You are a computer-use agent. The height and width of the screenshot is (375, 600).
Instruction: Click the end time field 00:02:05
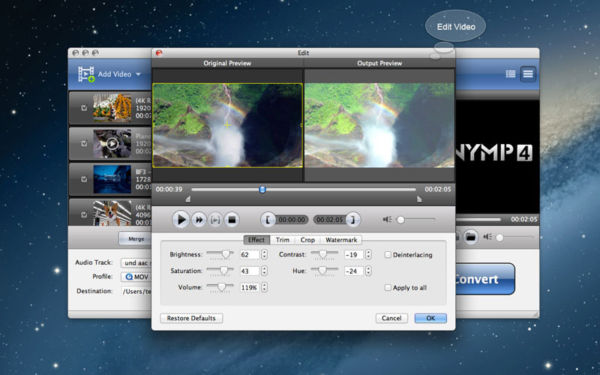pyautogui.click(x=329, y=220)
